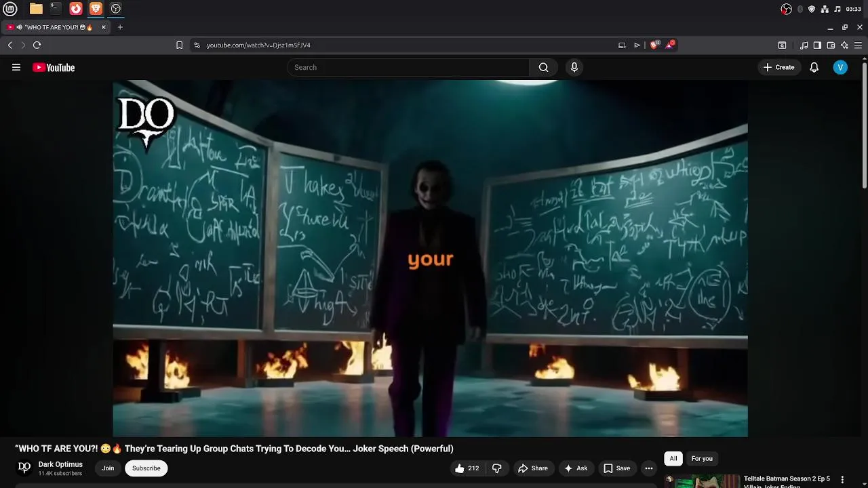The width and height of the screenshot is (868, 488).
Task: Join the Dark Optimus channel
Action: click(108, 468)
